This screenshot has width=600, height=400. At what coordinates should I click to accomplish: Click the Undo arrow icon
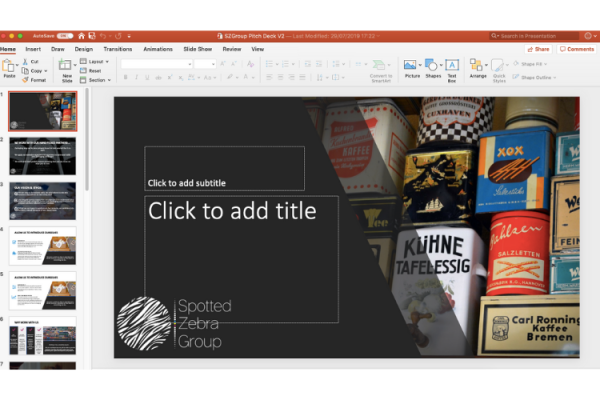coord(103,36)
